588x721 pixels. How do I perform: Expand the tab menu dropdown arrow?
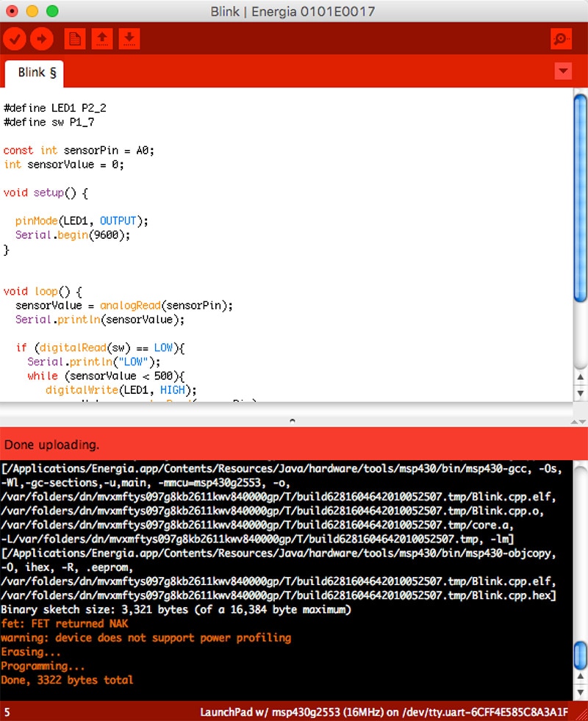coord(563,71)
